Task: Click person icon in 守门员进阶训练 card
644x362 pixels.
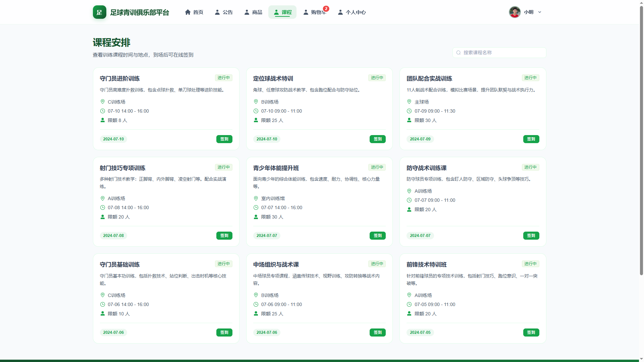Action: pos(103,120)
